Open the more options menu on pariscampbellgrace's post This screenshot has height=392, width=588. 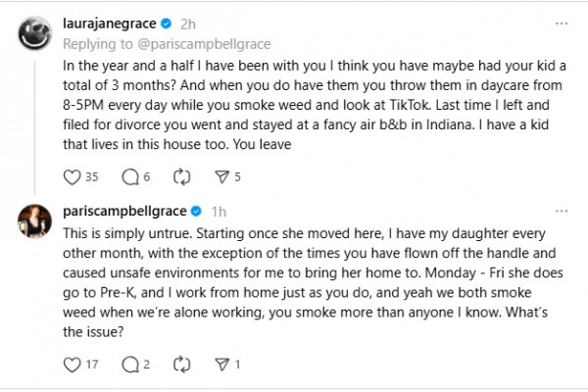coord(561,210)
